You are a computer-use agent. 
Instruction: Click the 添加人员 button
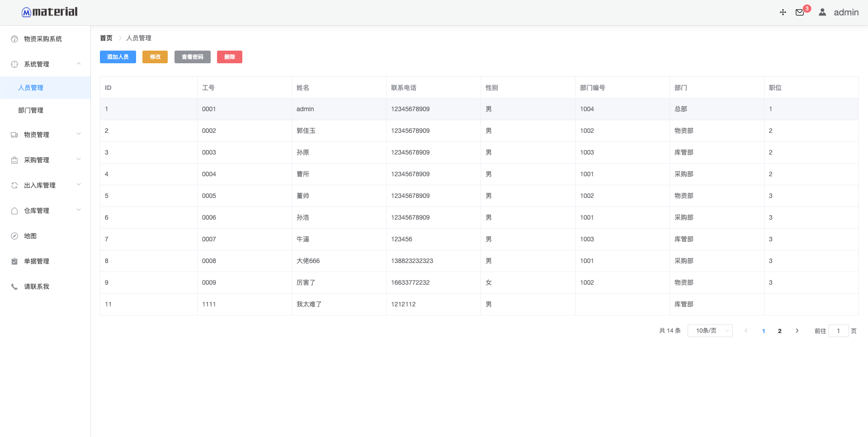pyautogui.click(x=118, y=57)
